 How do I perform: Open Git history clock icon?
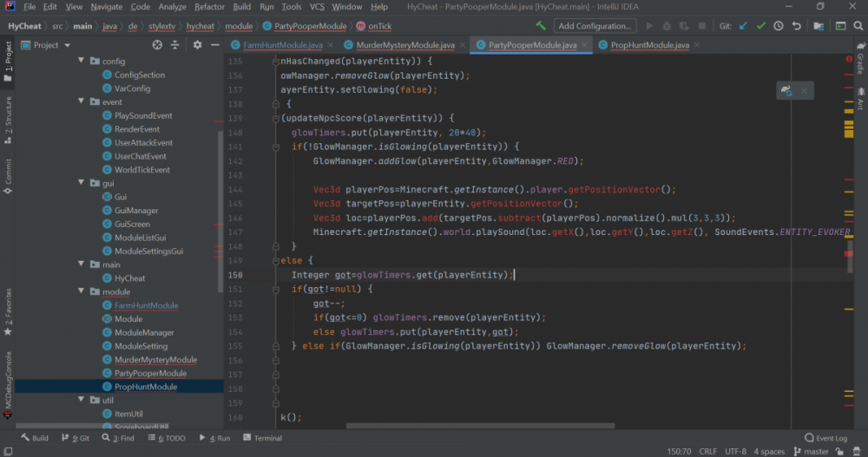779,26
